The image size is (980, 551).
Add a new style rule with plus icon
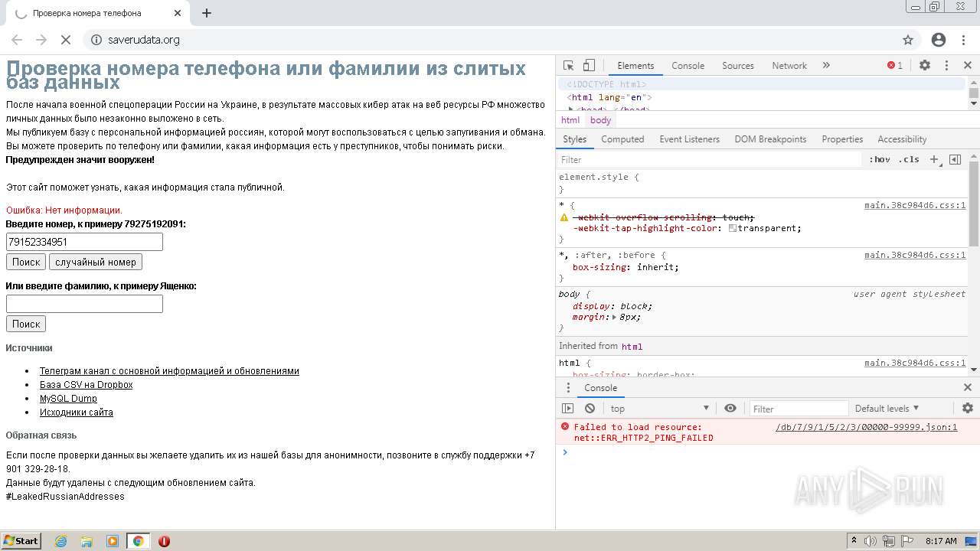pos(934,159)
